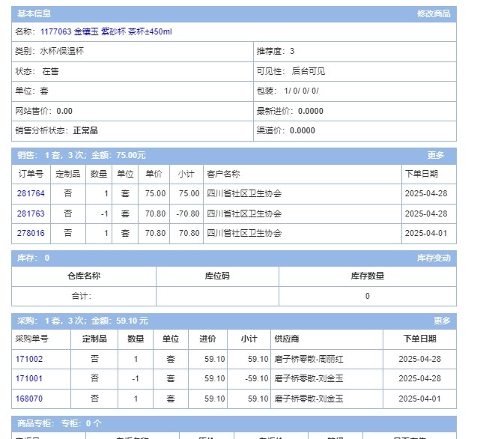Click supplier 磨子桥零散-刘金玉 in purchase 171001 row

coord(309,378)
